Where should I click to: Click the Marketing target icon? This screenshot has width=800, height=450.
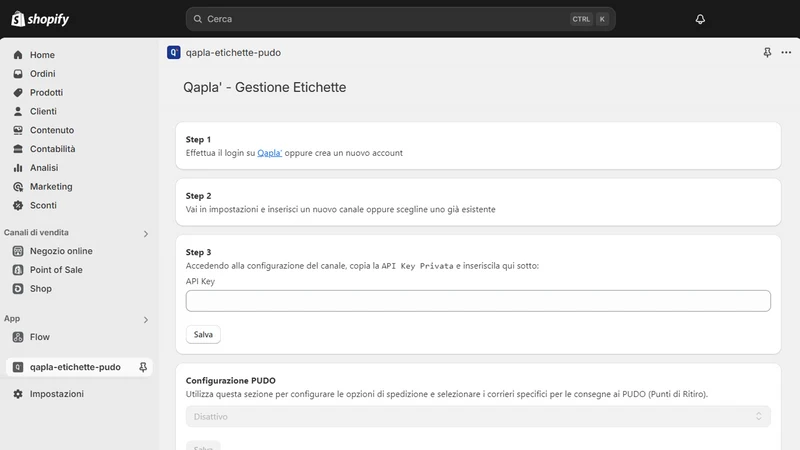tap(18, 187)
